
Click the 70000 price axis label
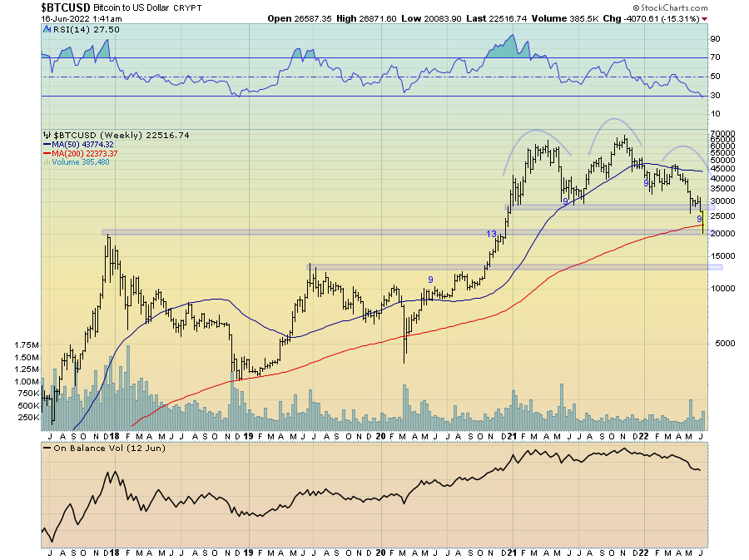[x=722, y=134]
